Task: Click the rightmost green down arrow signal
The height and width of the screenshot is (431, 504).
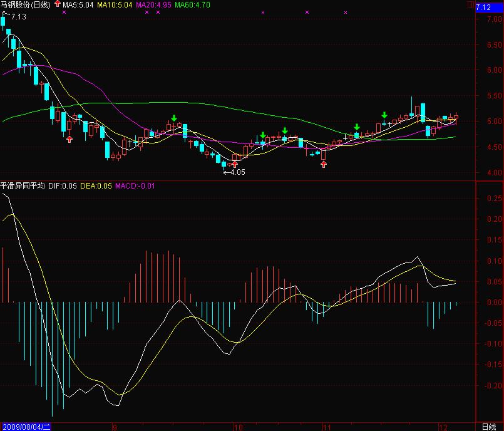Action: click(384, 115)
